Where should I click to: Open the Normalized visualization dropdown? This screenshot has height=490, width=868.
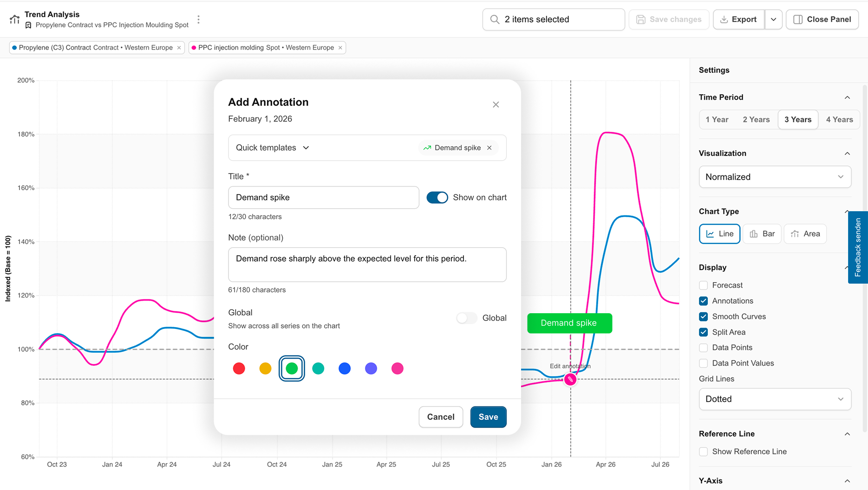pyautogui.click(x=775, y=177)
